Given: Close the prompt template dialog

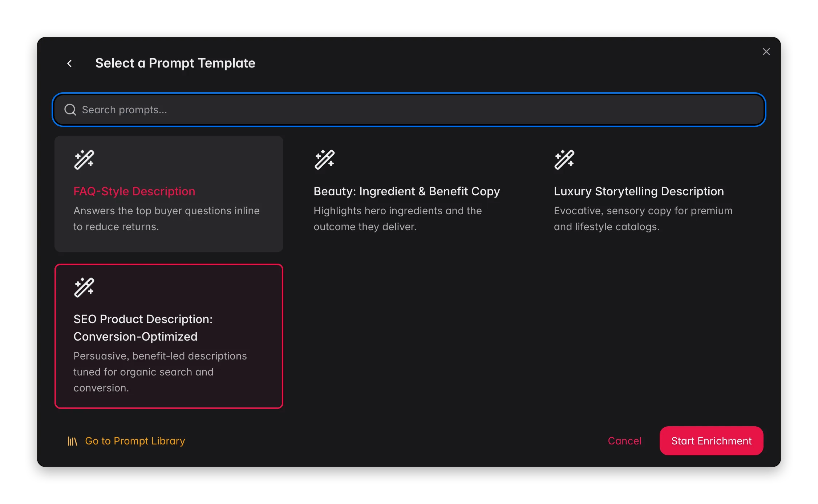Looking at the screenshot, I should coord(766,52).
